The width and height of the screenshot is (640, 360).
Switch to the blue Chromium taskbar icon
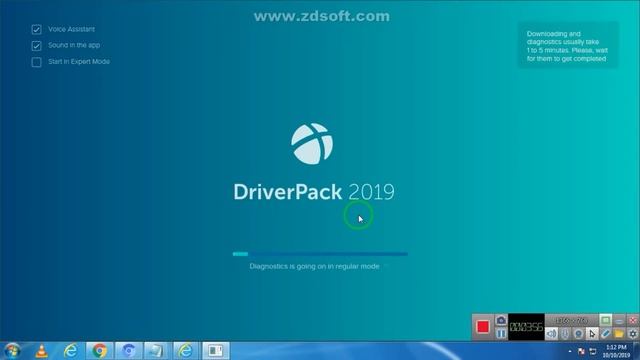pyautogui.click(x=129, y=351)
